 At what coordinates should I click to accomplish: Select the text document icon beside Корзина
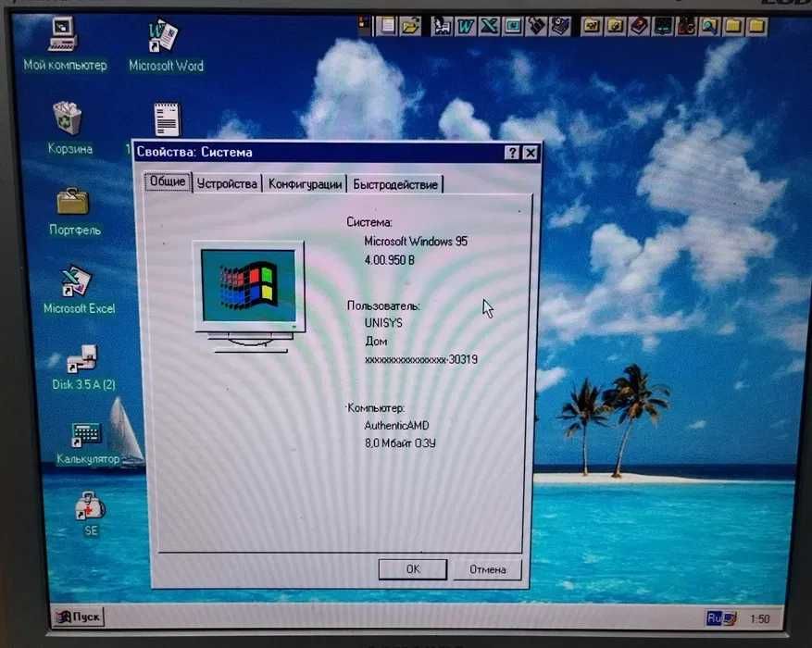[x=167, y=119]
